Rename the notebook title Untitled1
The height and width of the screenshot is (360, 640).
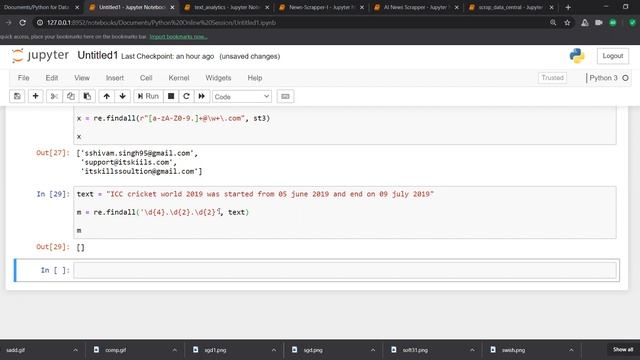pyautogui.click(x=98, y=56)
